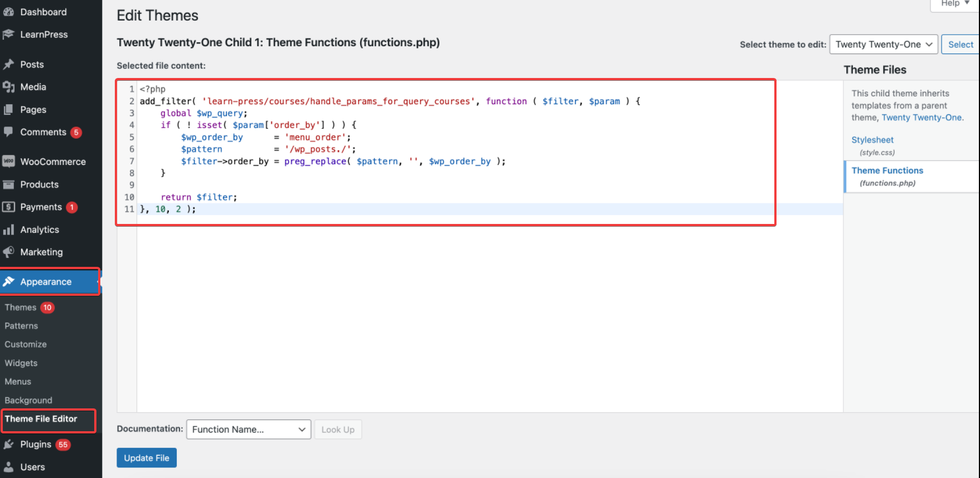Open Theme File Editor in Appearance menu
This screenshot has width=980, height=478.
(41, 419)
